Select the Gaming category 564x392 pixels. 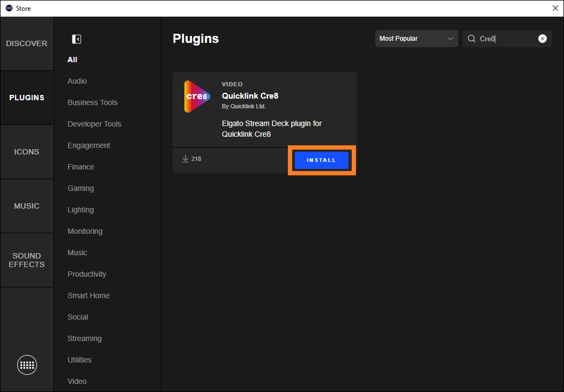pyautogui.click(x=80, y=188)
